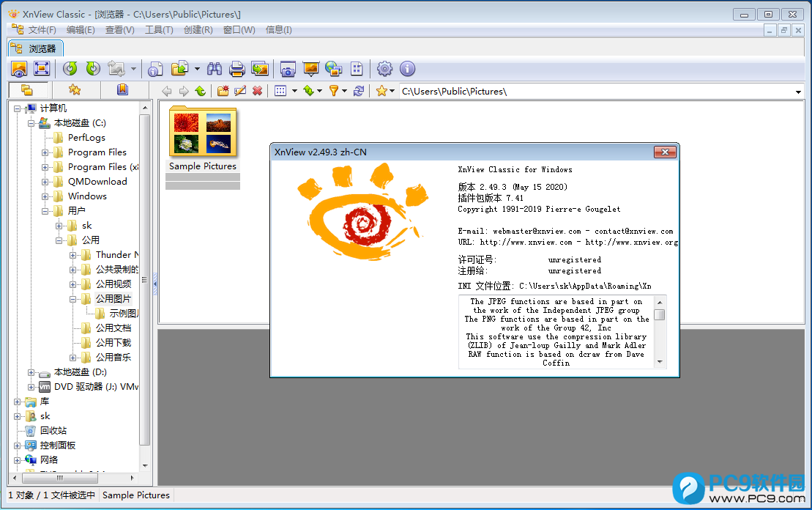Select 控制面板 in the tree
This screenshot has height=510, width=812.
click(x=58, y=446)
